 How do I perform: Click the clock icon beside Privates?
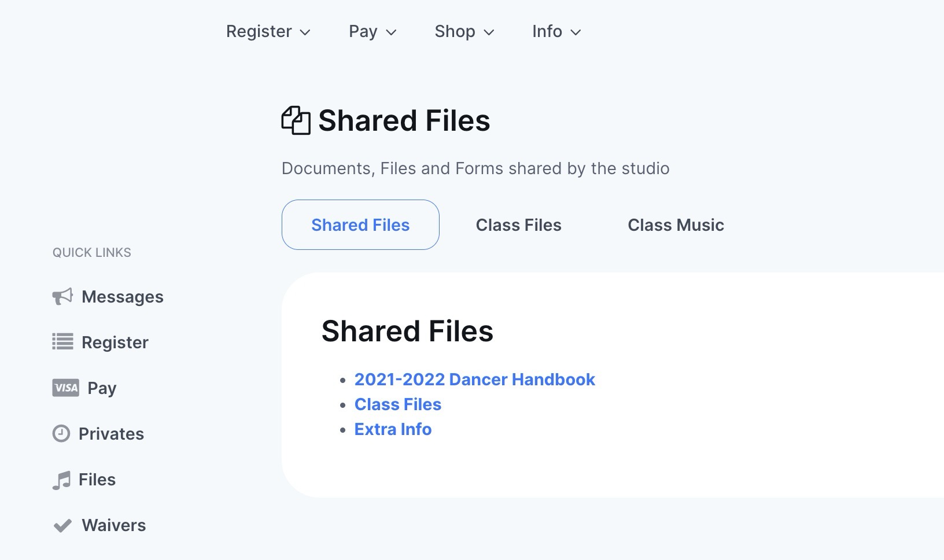pos(61,433)
